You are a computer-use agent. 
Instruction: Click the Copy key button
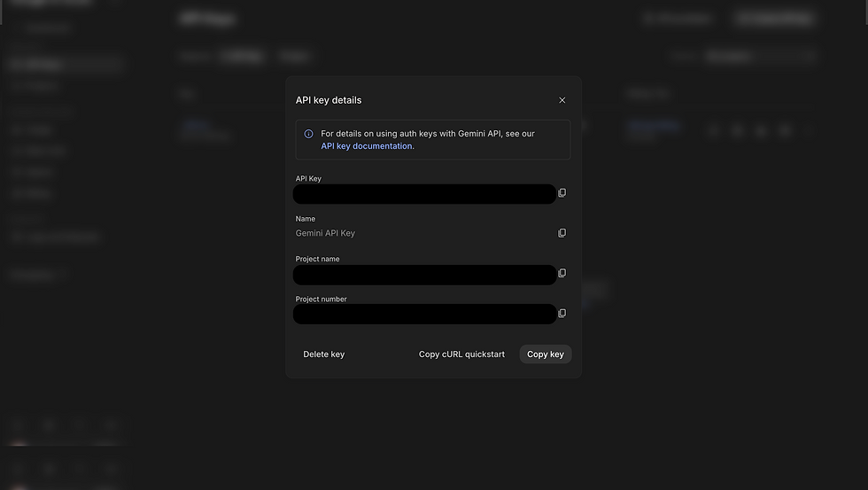pyautogui.click(x=546, y=354)
